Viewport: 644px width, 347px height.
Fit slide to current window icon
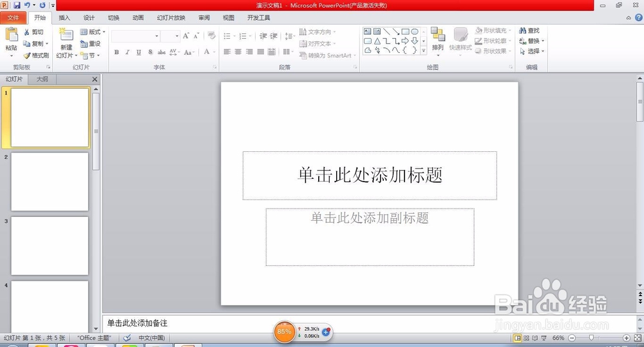[638, 337]
